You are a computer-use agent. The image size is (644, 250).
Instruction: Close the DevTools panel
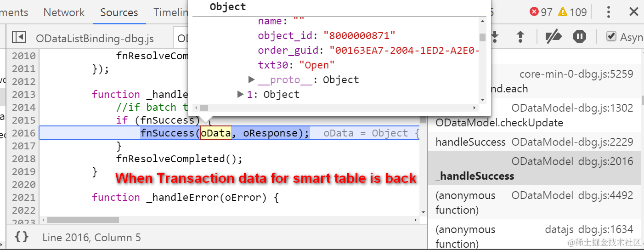point(633,12)
